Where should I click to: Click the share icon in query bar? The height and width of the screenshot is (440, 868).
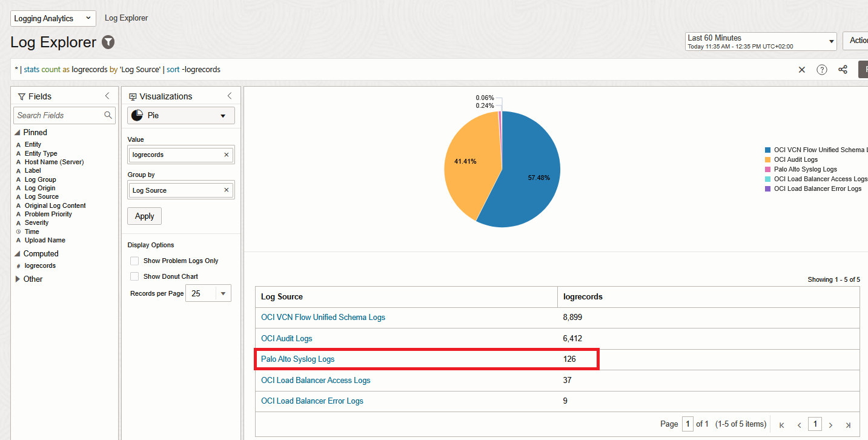point(843,70)
